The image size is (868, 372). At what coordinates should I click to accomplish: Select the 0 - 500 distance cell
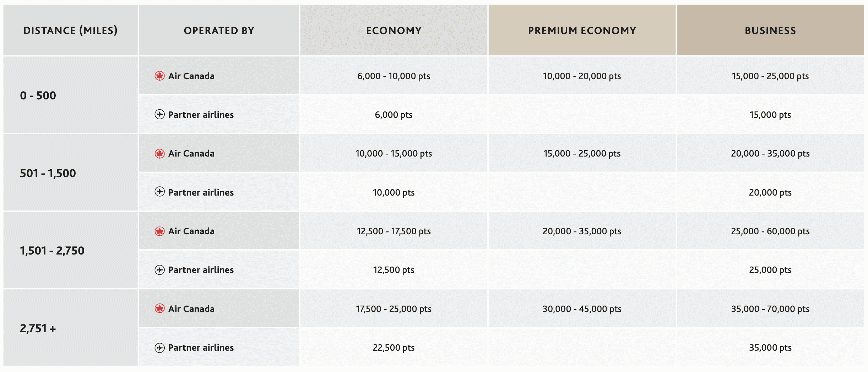click(38, 95)
